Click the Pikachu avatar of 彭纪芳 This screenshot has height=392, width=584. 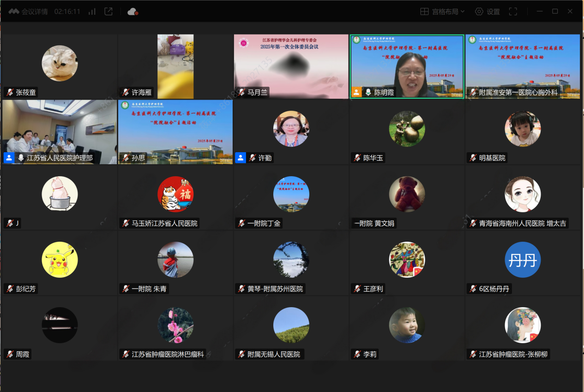[60, 260]
